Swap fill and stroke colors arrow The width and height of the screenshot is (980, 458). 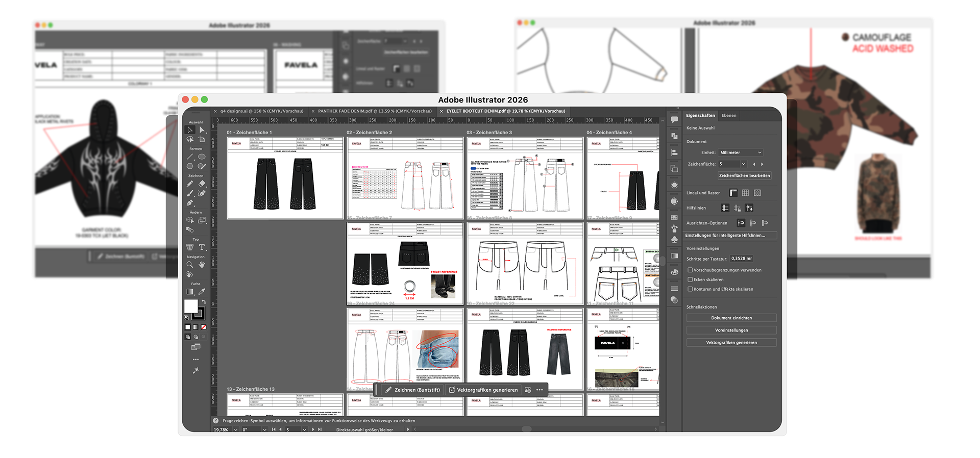coord(204,302)
